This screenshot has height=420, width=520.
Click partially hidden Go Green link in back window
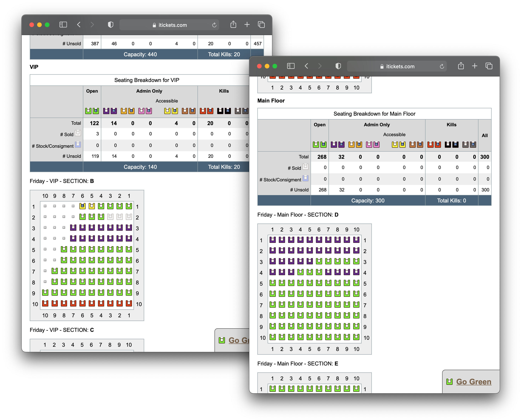click(239, 340)
